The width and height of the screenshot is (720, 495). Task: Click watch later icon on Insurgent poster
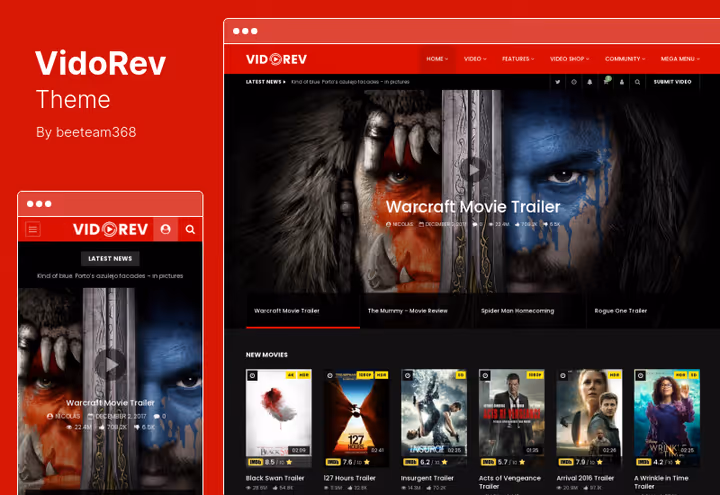point(408,376)
